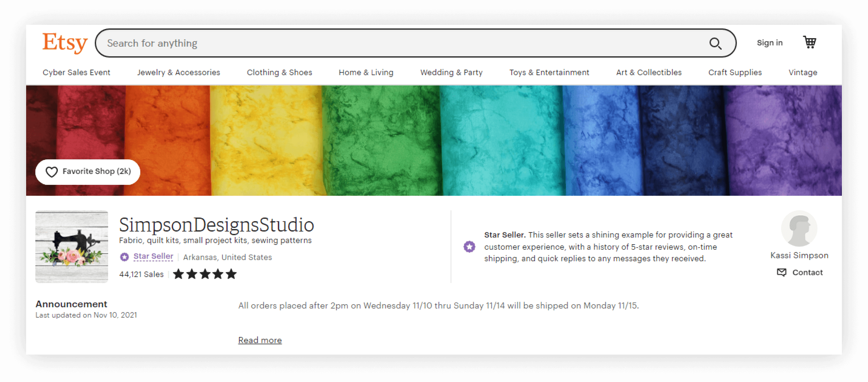Favorite the SimpsonDesignsStudio shop
Screen dimensions: 868x382
(x=88, y=172)
